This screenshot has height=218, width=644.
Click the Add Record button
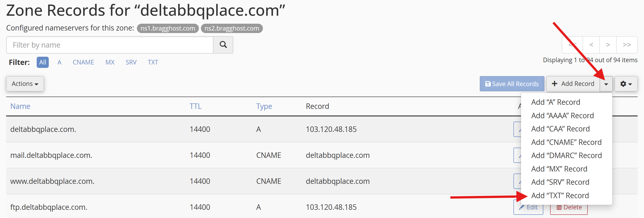pyautogui.click(x=573, y=84)
